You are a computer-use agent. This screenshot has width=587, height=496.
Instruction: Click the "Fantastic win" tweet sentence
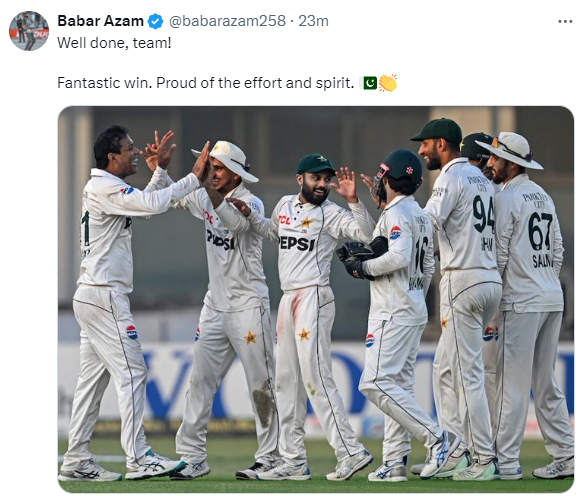point(206,83)
